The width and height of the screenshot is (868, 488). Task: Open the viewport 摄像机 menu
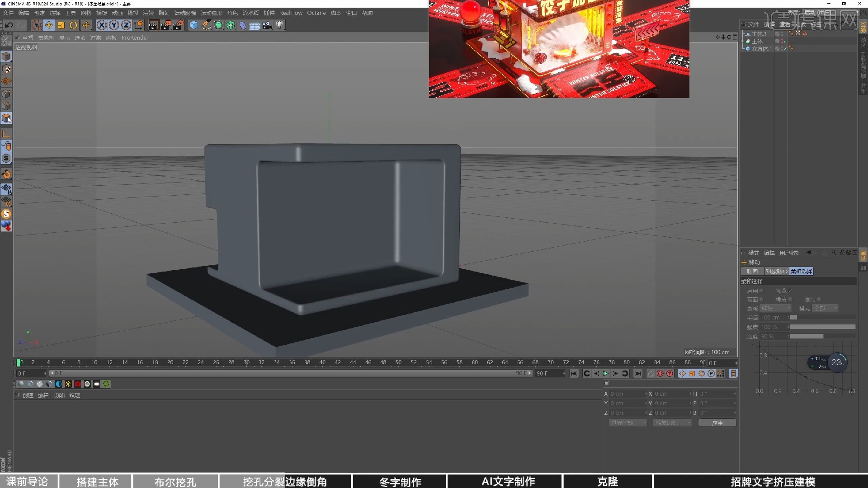click(46, 38)
